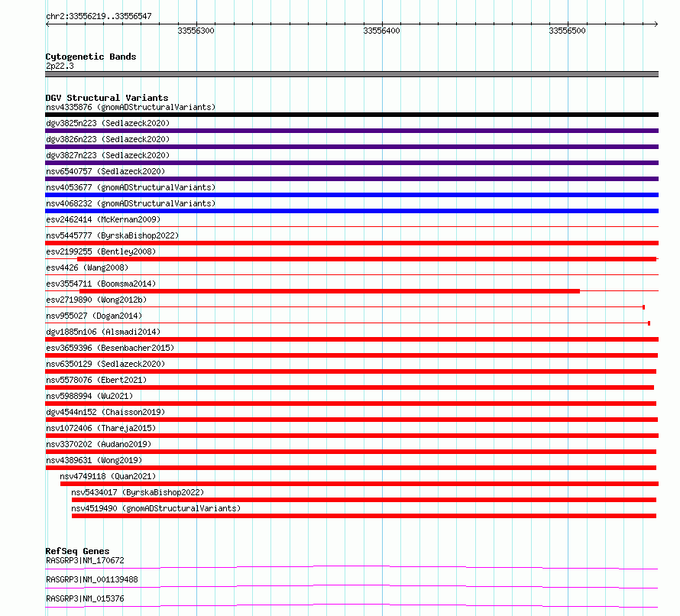Click the thick red bar of esv2199255
This screenshot has height=616, width=680.
click(x=367, y=259)
